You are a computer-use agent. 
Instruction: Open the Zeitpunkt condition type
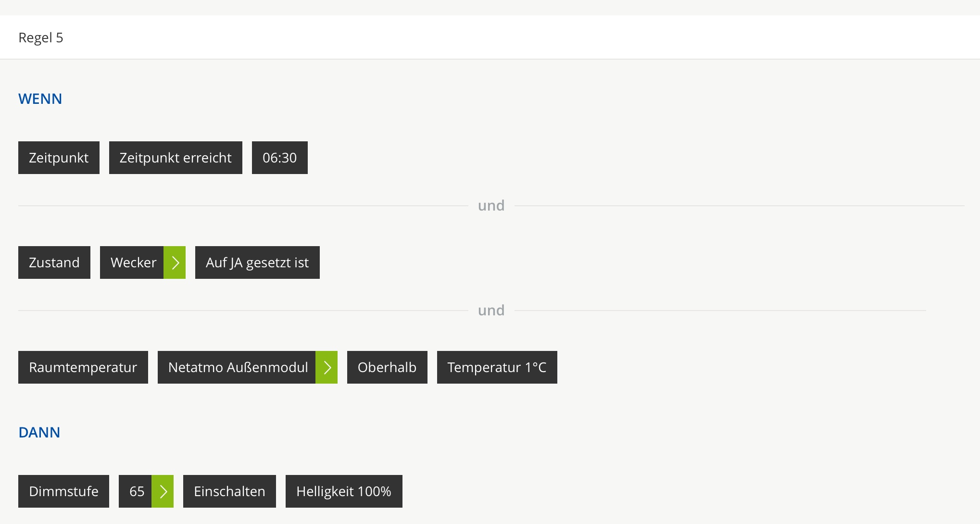(x=59, y=158)
